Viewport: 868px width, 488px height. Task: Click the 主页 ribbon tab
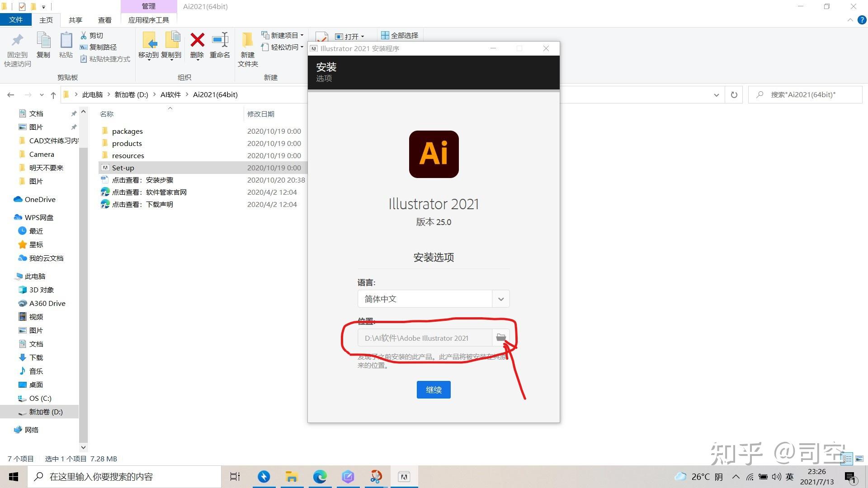(x=46, y=20)
